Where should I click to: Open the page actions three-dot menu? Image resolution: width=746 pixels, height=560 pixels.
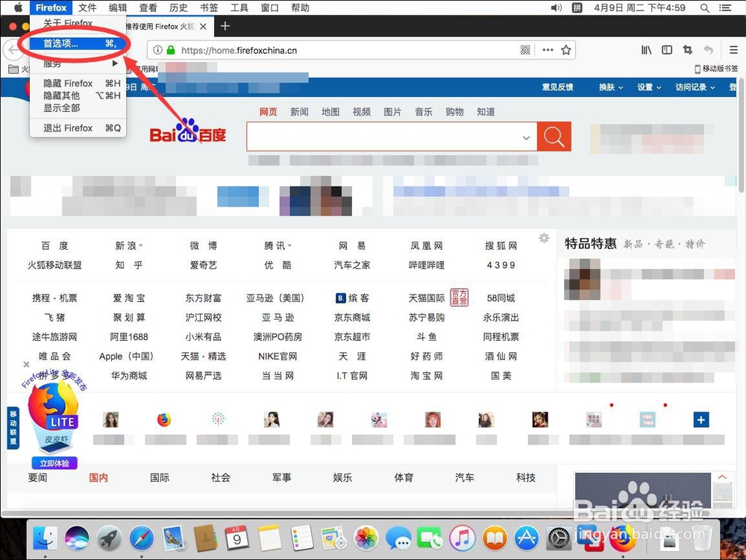548,50
